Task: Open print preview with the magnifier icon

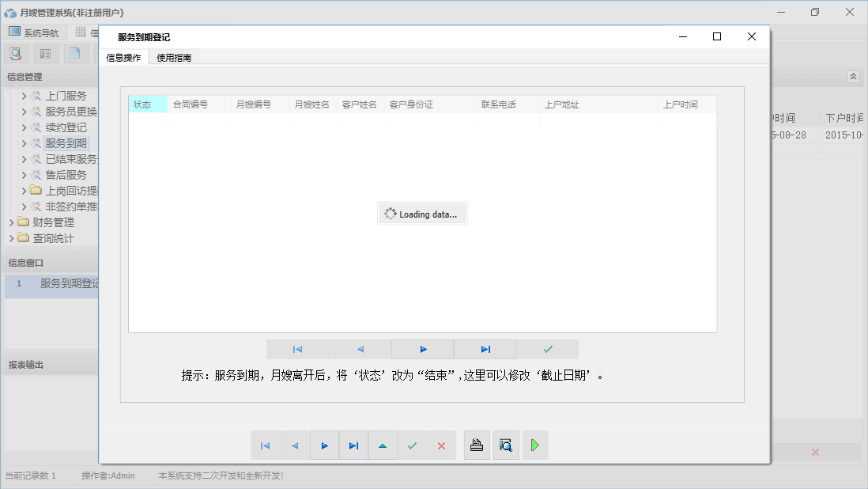Action: pos(506,445)
